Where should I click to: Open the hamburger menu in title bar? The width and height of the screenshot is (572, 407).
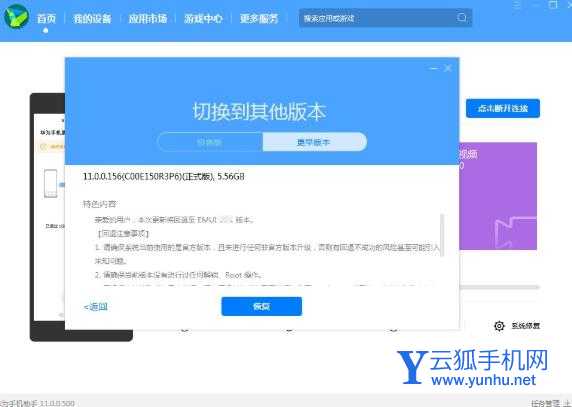tap(517, 4)
